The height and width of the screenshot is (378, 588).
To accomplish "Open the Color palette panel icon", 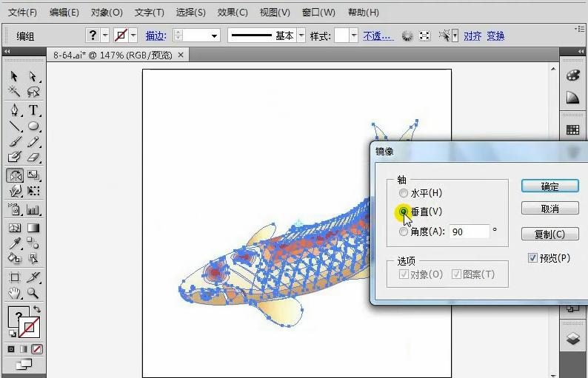I will tap(572, 75).
